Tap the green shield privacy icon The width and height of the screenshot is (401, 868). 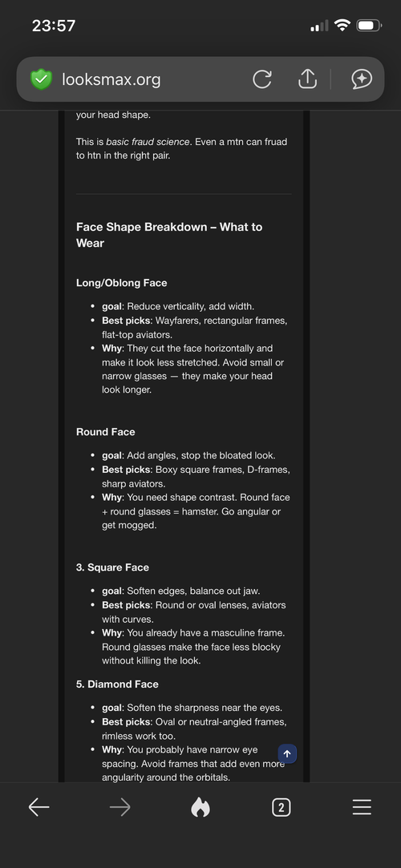tap(41, 79)
